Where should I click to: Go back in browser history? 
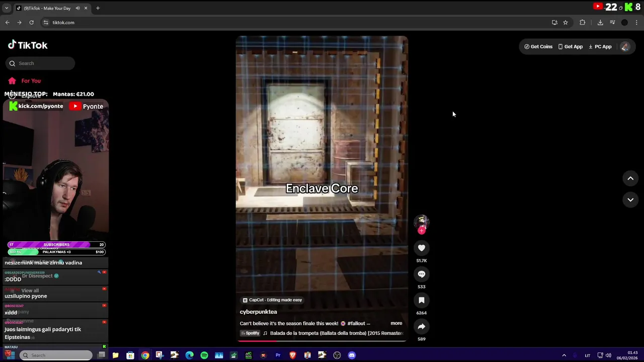[7, 22]
